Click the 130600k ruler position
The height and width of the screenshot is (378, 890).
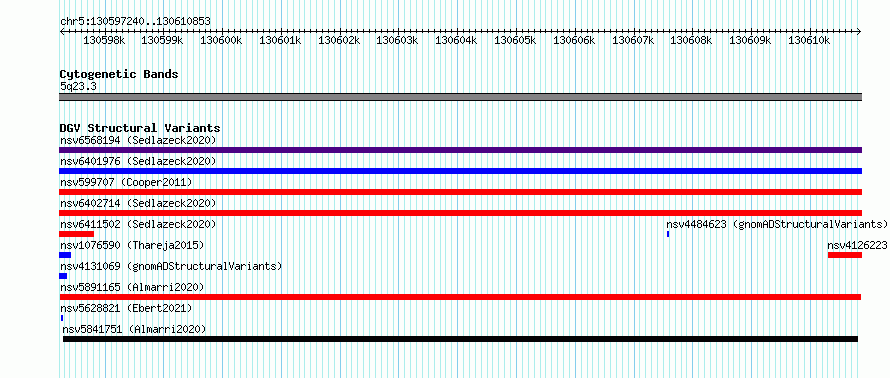[x=221, y=40]
